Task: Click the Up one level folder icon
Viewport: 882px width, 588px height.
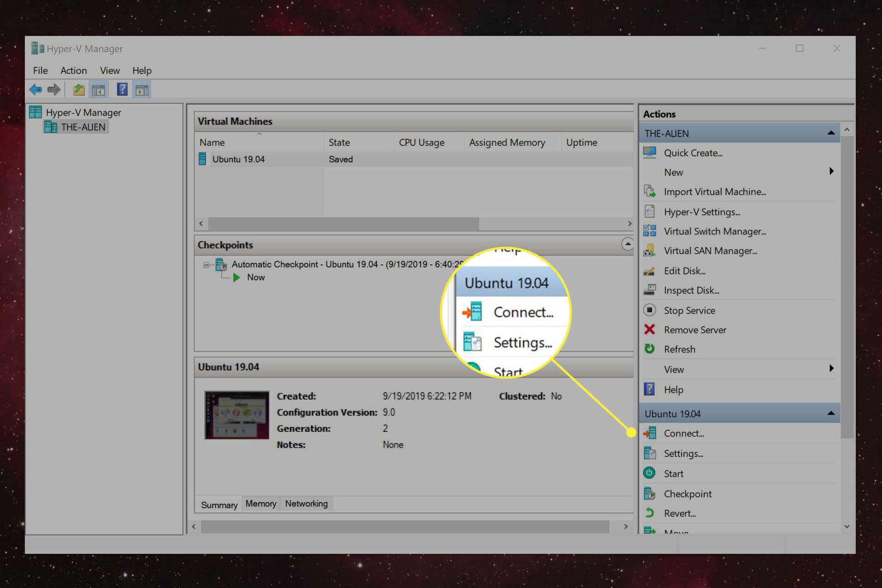Action: click(x=79, y=90)
